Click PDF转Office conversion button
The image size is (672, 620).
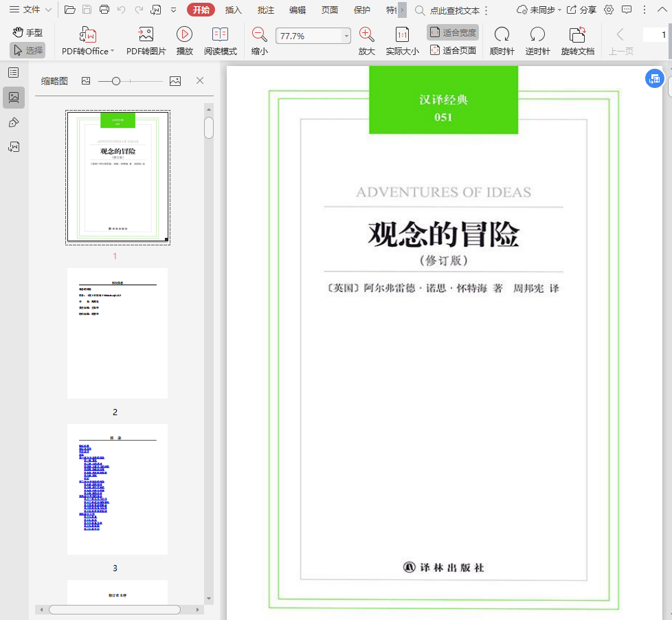tap(87, 41)
